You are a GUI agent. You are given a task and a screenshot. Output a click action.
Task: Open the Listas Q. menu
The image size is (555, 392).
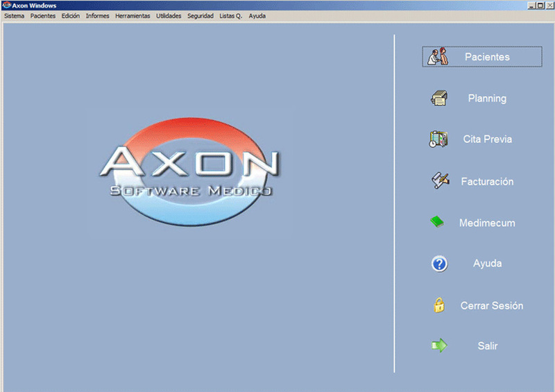pos(230,16)
